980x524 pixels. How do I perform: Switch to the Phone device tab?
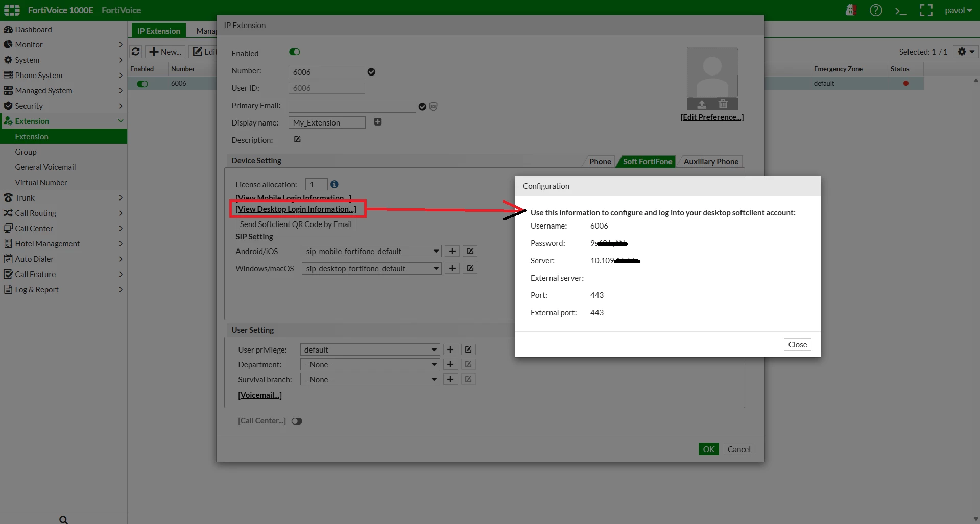coord(600,161)
